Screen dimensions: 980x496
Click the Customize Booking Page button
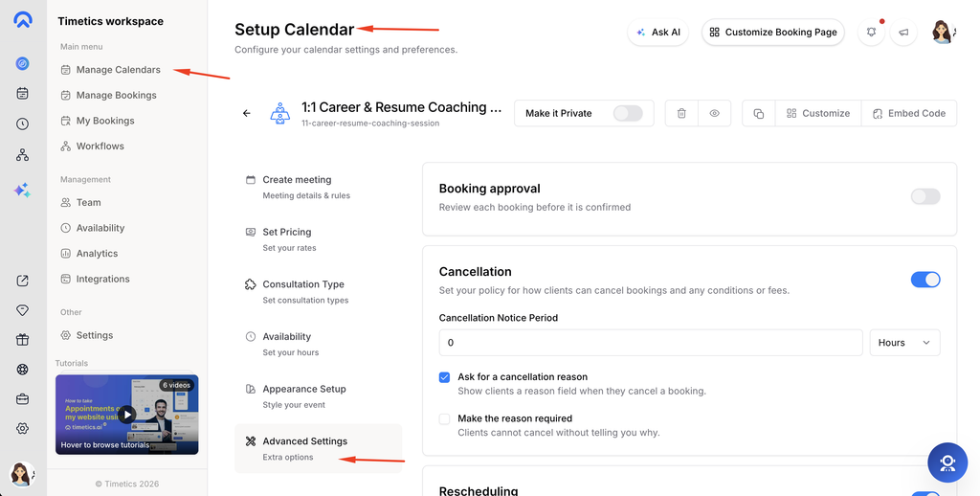coord(773,32)
